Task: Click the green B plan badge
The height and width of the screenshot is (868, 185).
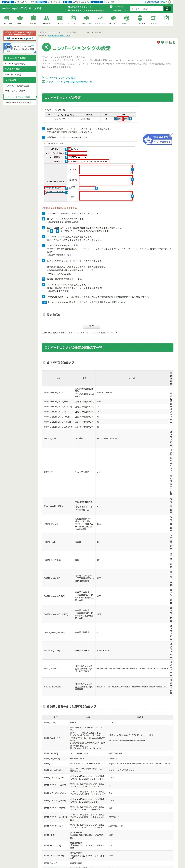Action: [162, 42]
